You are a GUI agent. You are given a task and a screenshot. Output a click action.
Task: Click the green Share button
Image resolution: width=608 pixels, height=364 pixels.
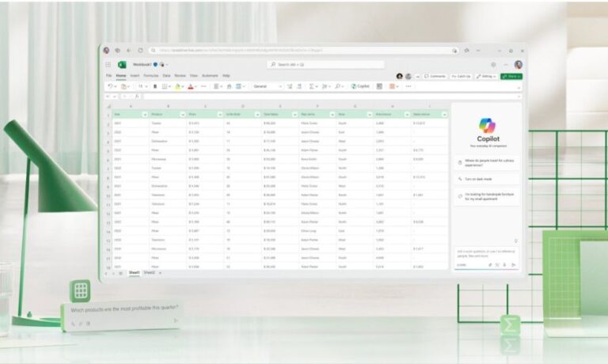pyautogui.click(x=511, y=76)
